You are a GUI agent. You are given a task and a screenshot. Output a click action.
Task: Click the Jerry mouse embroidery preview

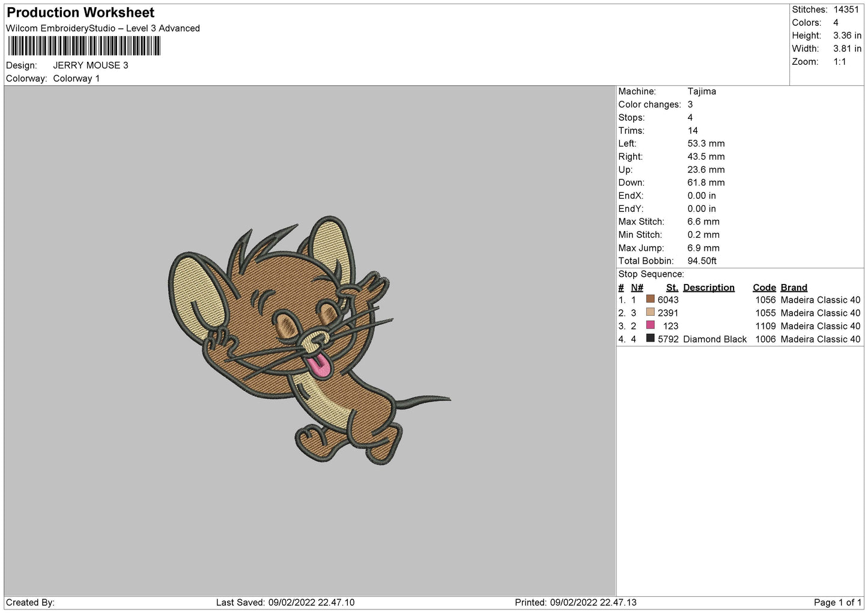[x=309, y=340]
